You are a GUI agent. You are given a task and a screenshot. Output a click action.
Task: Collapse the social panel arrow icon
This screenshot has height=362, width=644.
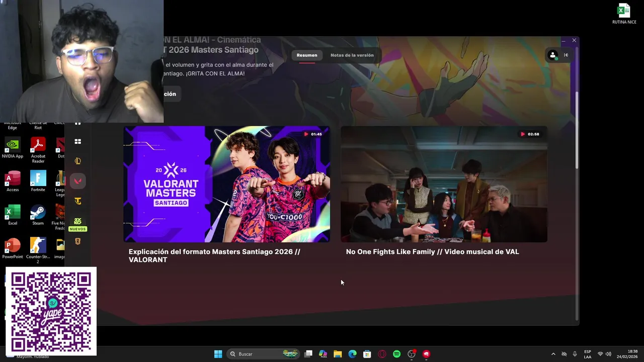coord(566,55)
